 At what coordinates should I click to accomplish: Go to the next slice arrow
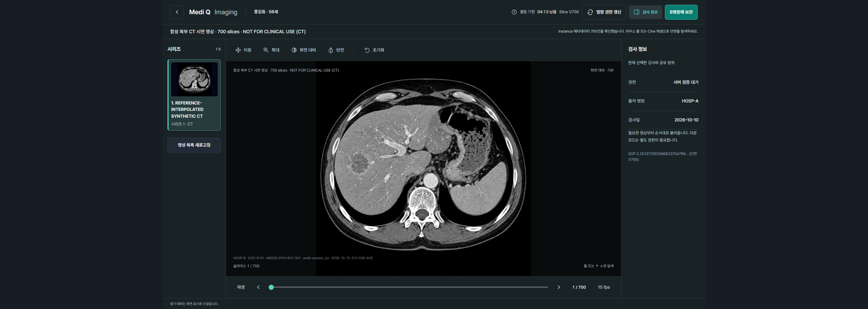559,287
